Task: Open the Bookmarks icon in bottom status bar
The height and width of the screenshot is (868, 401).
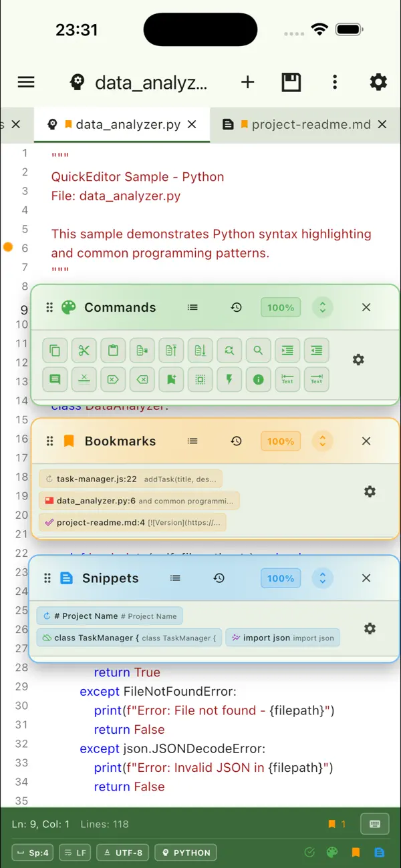Action: 356,852
